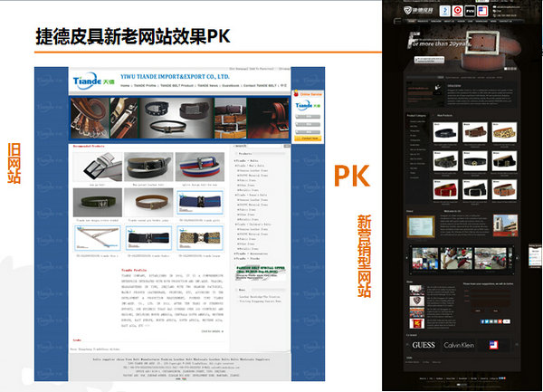Click the blue certification badge in new site header
This screenshot has width=543, height=392.
(445, 11)
